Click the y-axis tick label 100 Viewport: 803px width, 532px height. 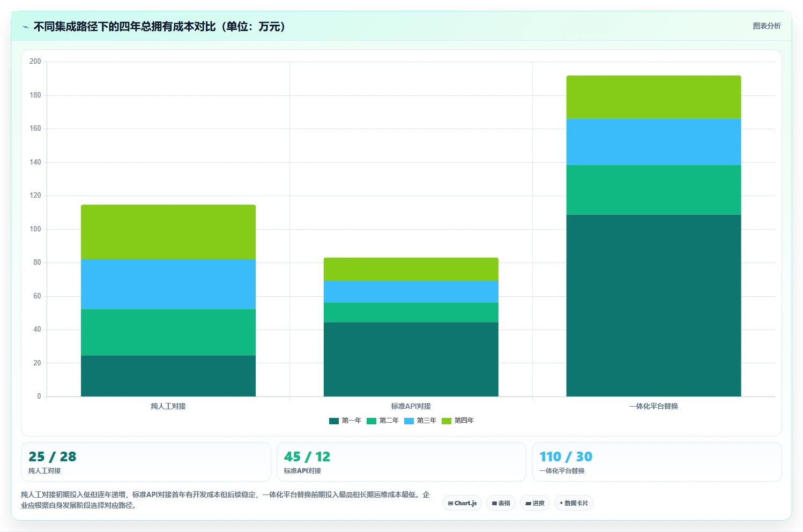(x=35, y=229)
